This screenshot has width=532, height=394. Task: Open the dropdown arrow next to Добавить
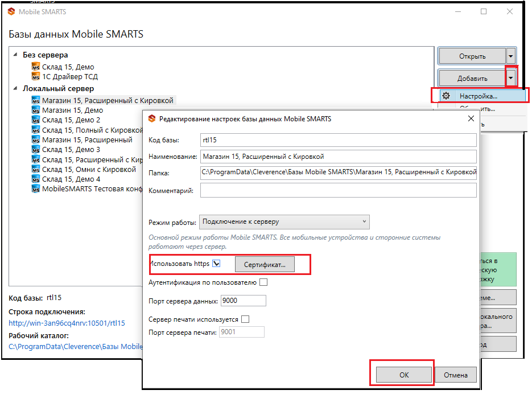point(510,78)
